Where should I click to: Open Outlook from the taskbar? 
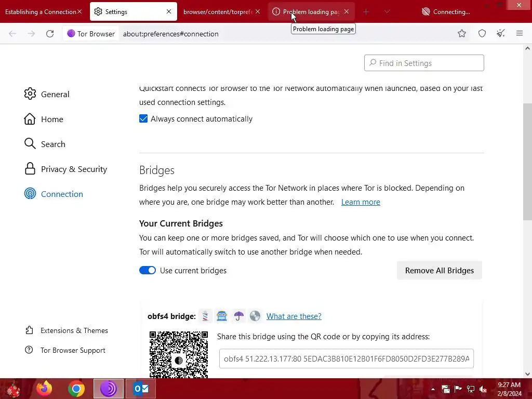point(141,389)
